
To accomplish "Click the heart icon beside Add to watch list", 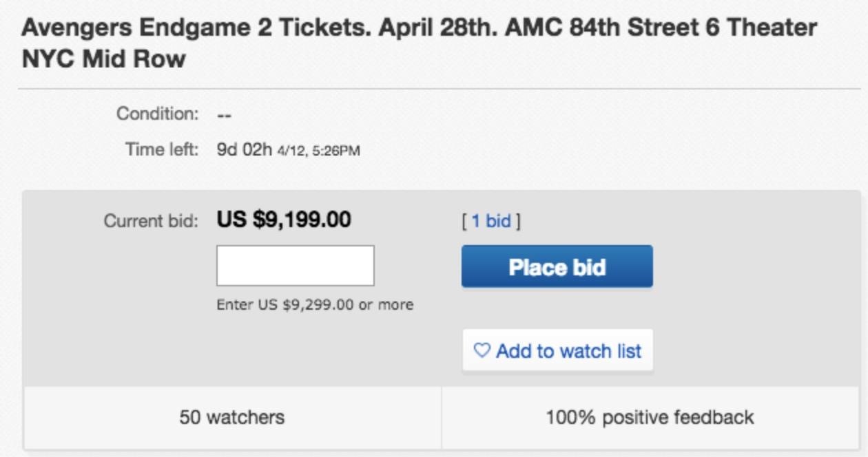I will coord(482,350).
